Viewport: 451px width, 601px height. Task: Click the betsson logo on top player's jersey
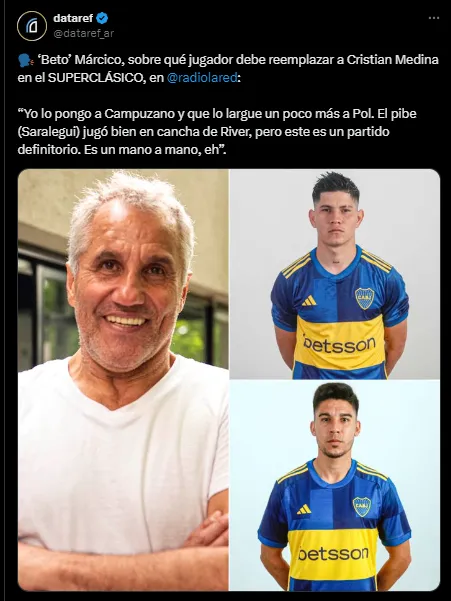tap(339, 344)
